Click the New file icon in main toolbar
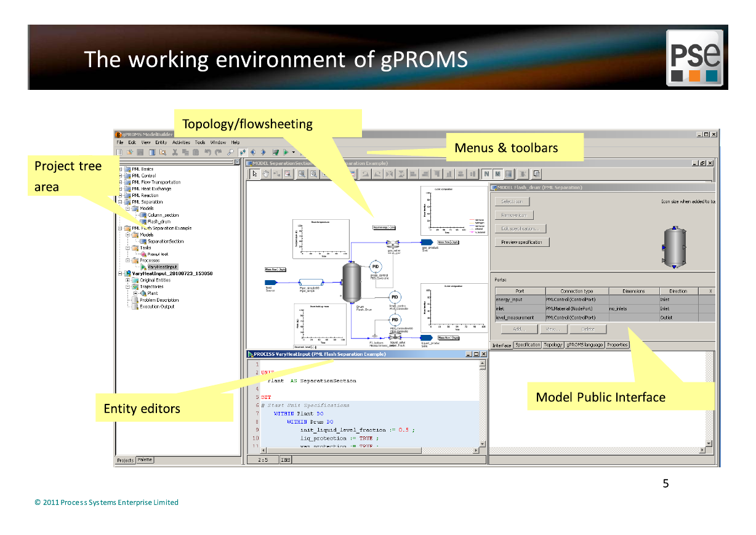Viewport: 756px width, 535px height. pos(121,151)
